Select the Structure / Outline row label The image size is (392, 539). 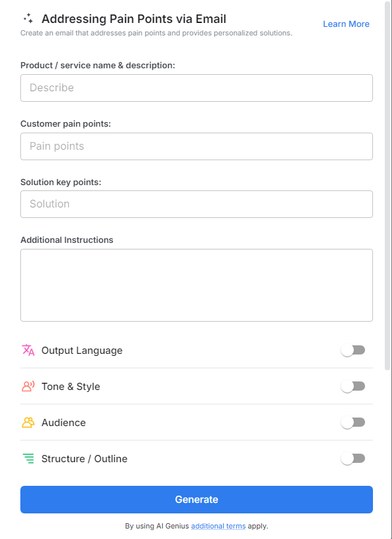(x=85, y=458)
